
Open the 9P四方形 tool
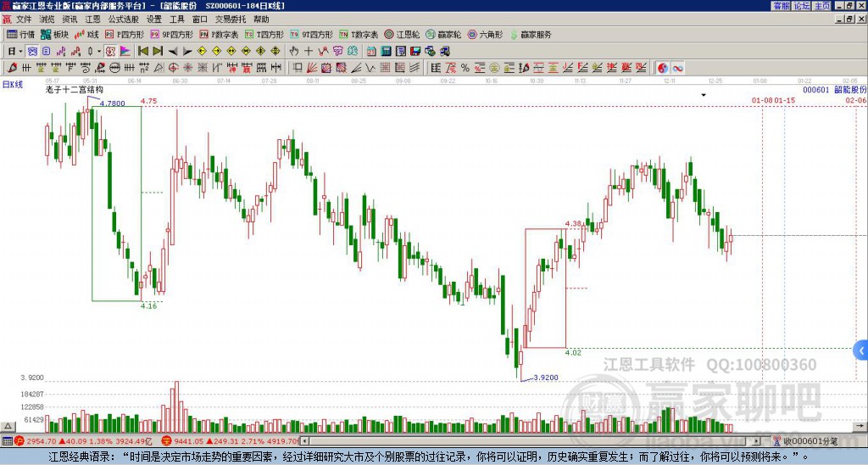171,34
